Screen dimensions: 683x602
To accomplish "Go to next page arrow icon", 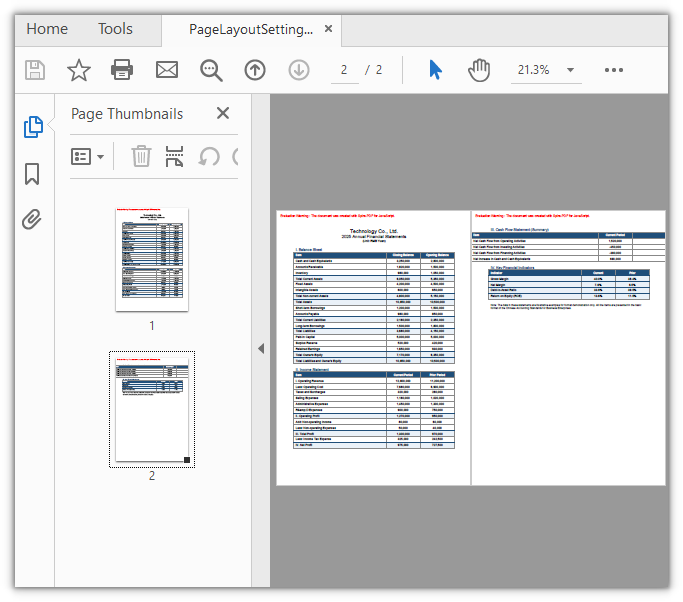I will point(299,70).
